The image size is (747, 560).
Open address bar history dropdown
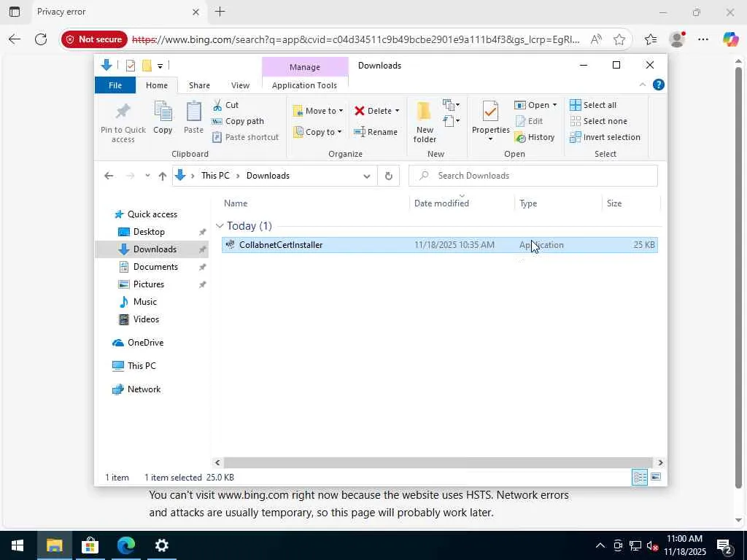click(366, 176)
